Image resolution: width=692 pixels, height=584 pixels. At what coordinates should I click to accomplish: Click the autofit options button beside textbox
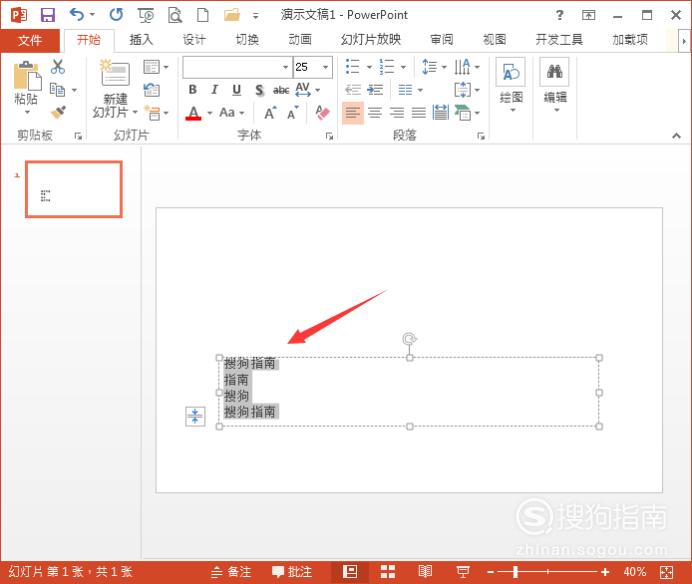coord(195,416)
